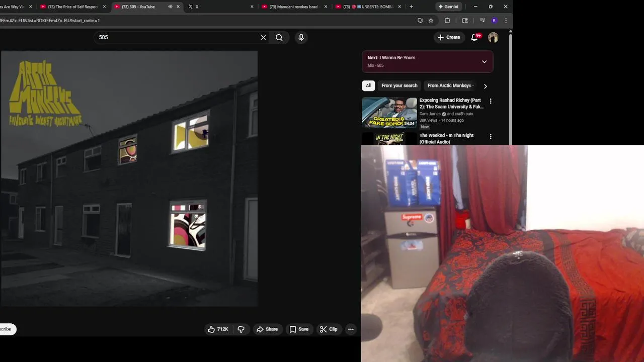The image size is (644, 362).
Task: Open The Weeknd In The Night title
Action: [446, 138]
